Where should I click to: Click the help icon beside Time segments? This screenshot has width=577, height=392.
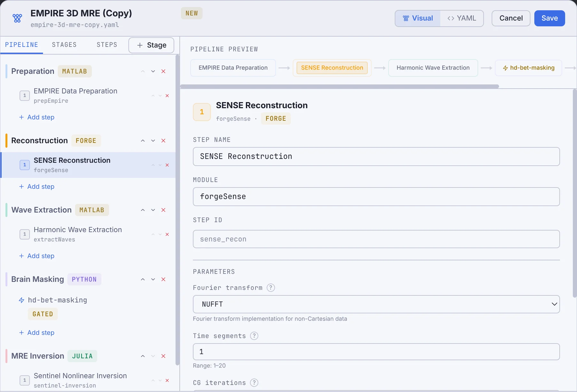click(254, 336)
